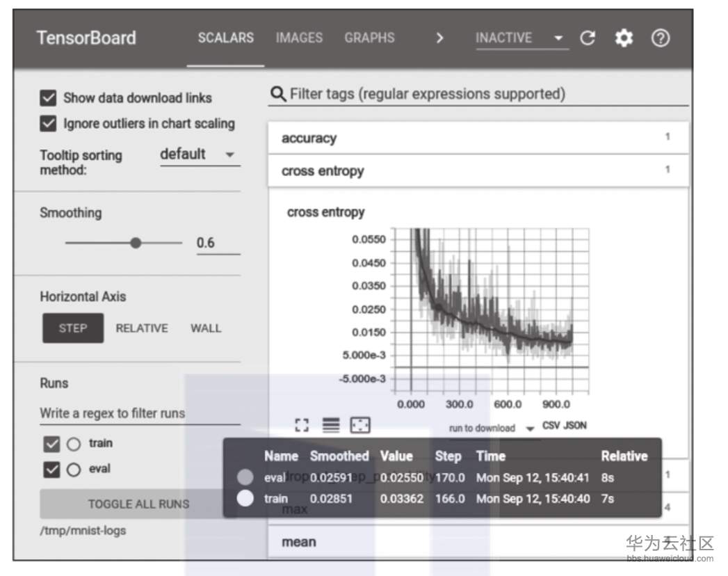Set horizontal axis to WALL
The height and width of the screenshot is (576, 728).
pos(206,328)
